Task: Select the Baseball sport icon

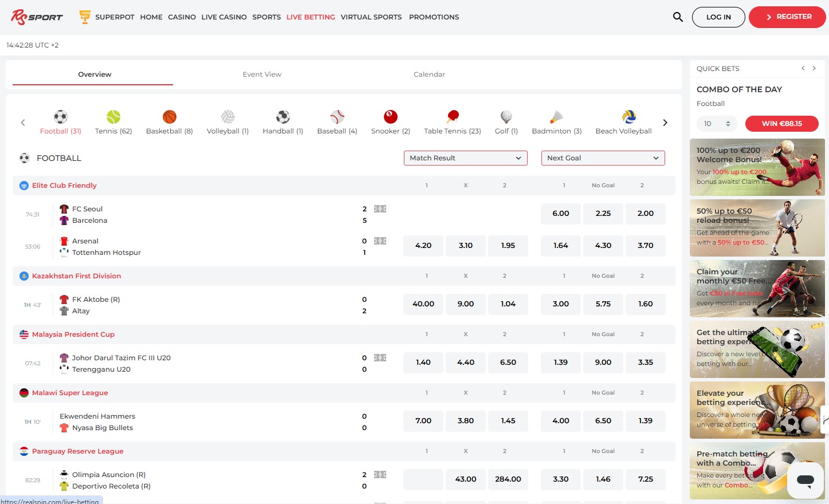Action: coord(337,117)
